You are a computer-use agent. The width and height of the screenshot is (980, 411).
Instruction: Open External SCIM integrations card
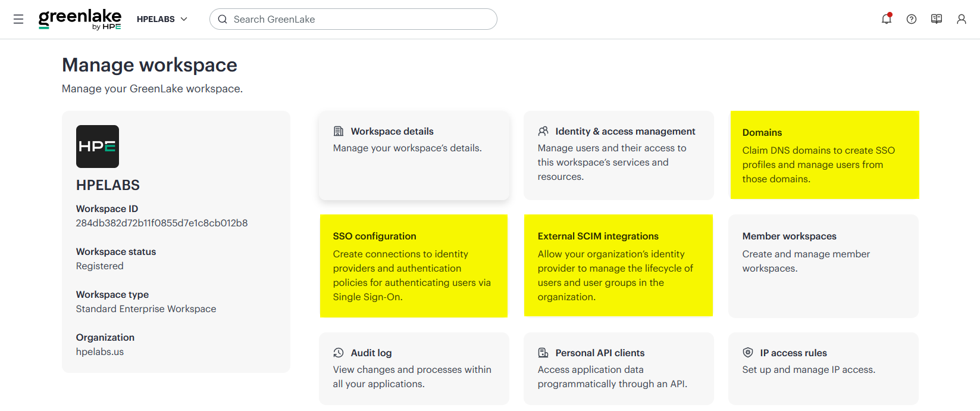618,266
